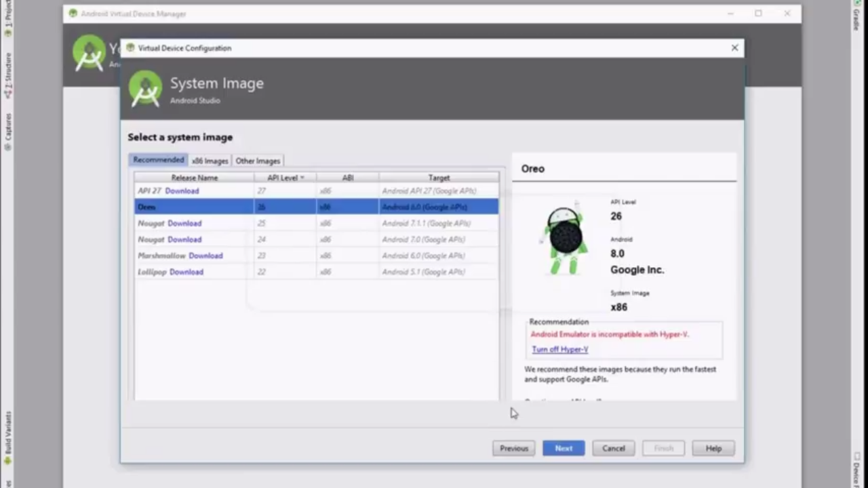Click the Virtual Device Configuration title icon

coord(130,47)
